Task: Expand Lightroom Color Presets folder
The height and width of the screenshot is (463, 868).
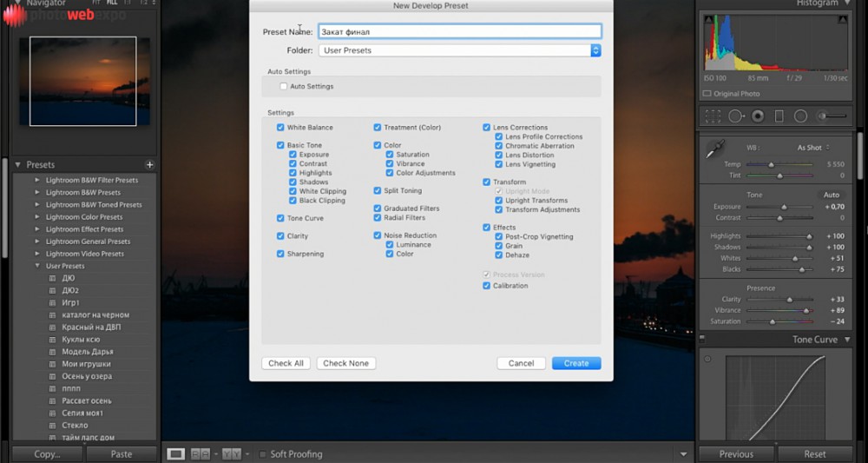Action: 37,216
